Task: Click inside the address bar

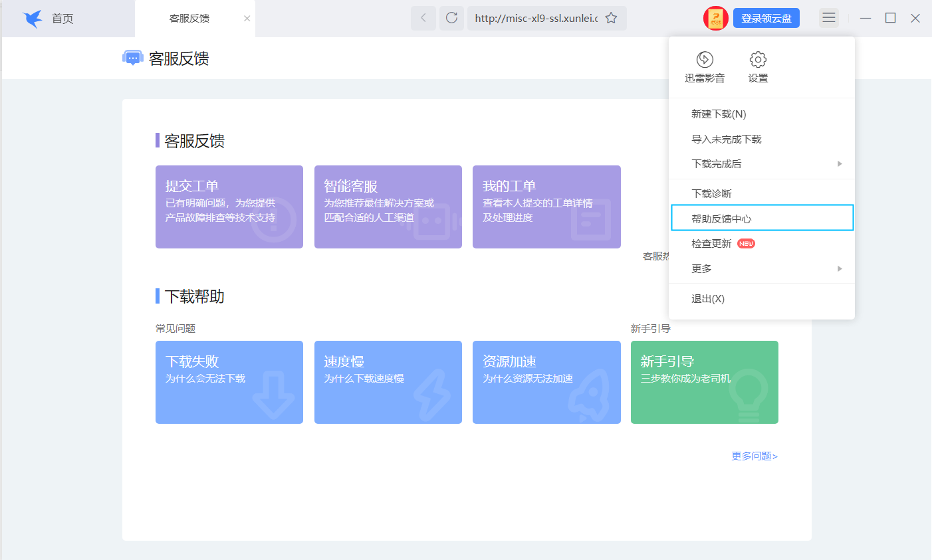Action: pos(538,18)
